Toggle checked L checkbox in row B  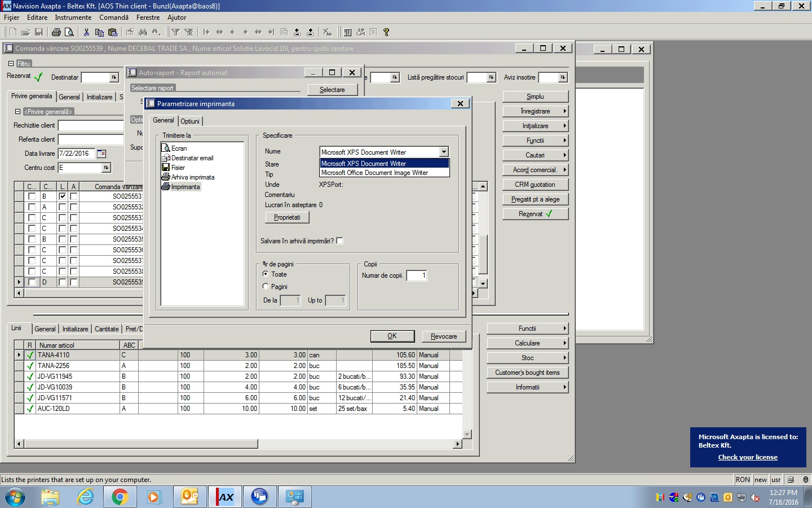[x=62, y=196]
